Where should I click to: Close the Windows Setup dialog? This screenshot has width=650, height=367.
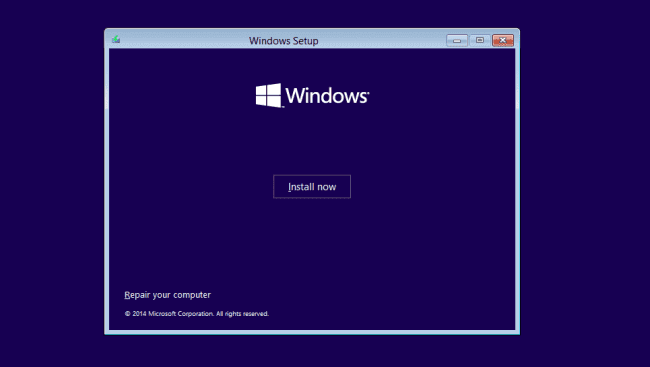pos(503,40)
